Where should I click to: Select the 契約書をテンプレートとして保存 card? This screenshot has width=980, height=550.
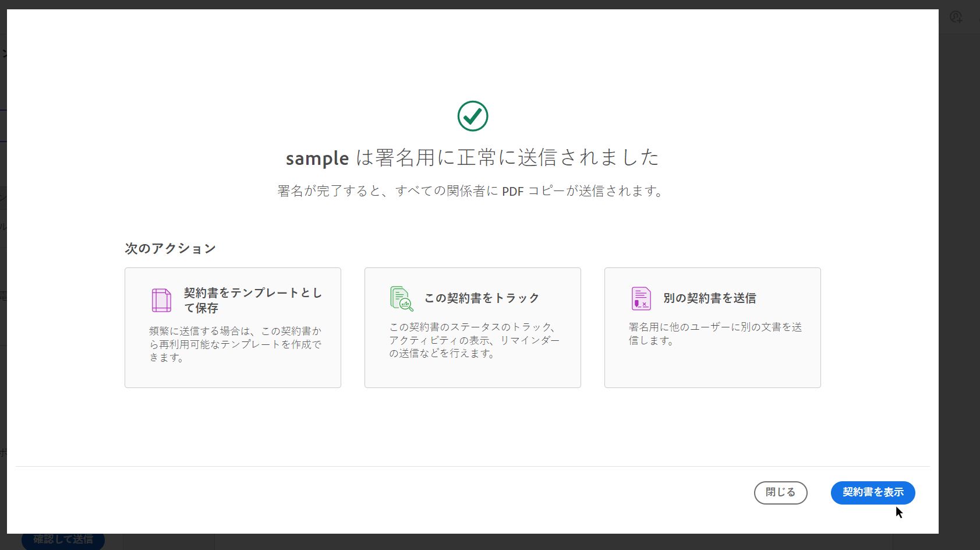232,327
